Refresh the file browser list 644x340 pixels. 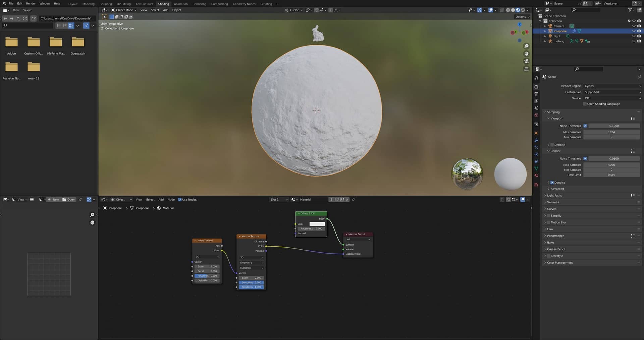pyautogui.click(x=25, y=18)
